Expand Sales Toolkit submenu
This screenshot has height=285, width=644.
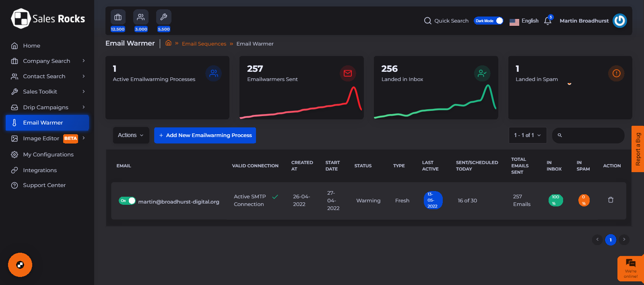click(x=84, y=92)
